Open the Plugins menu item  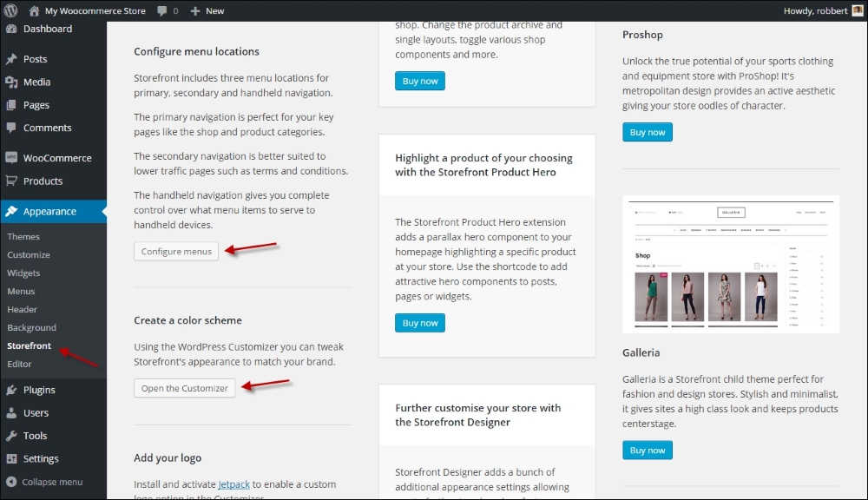39,390
